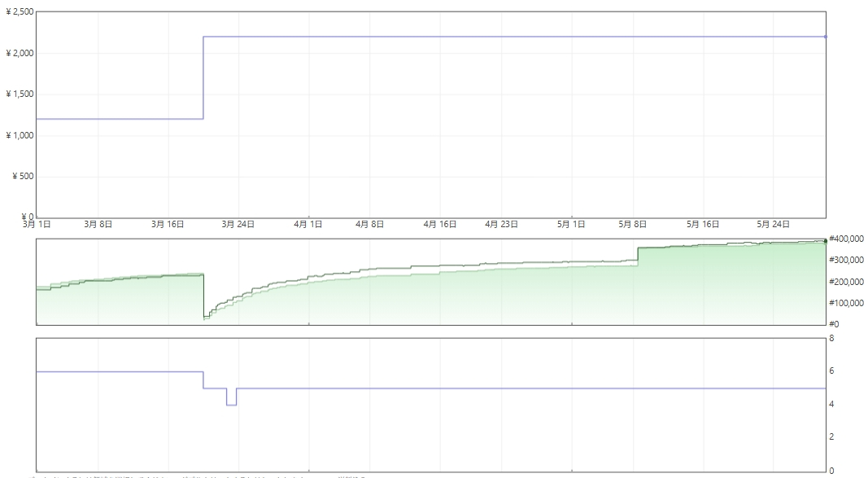Click the dip to 4 in the offer count line
The height and width of the screenshot is (478, 868).
coord(231,405)
